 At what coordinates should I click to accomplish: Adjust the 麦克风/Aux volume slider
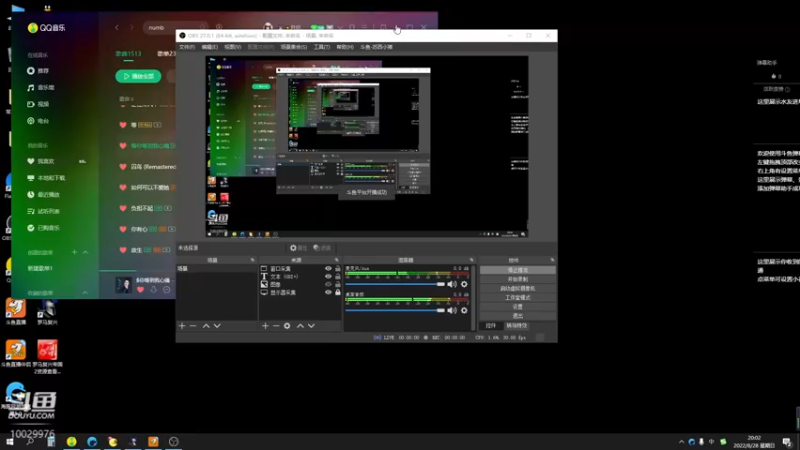[395, 284]
